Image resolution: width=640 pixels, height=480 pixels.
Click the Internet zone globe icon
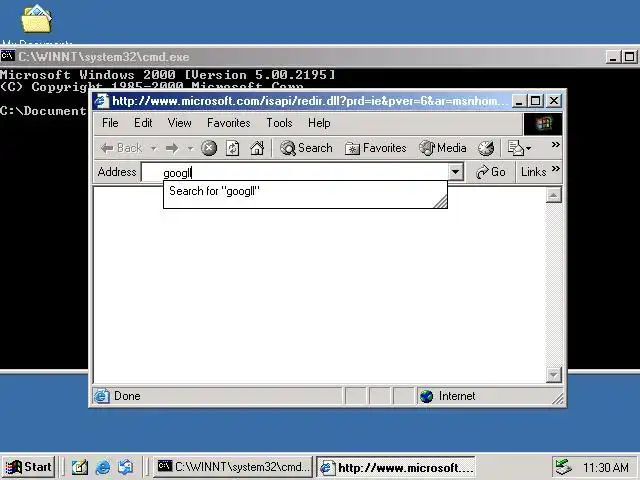tap(427, 396)
